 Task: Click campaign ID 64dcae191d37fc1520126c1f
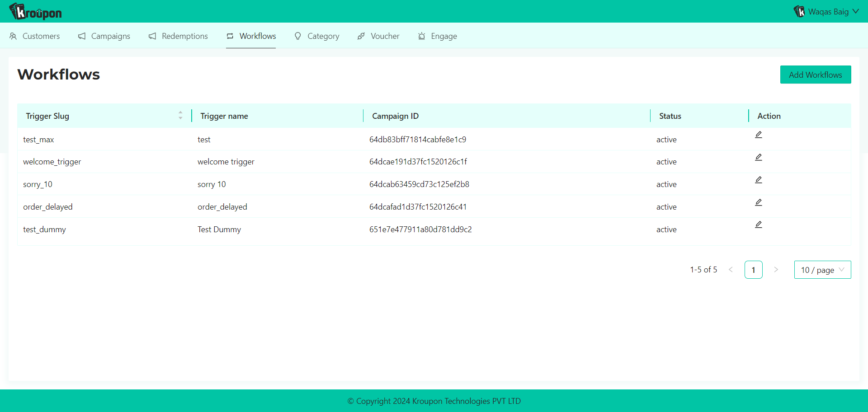tap(418, 162)
